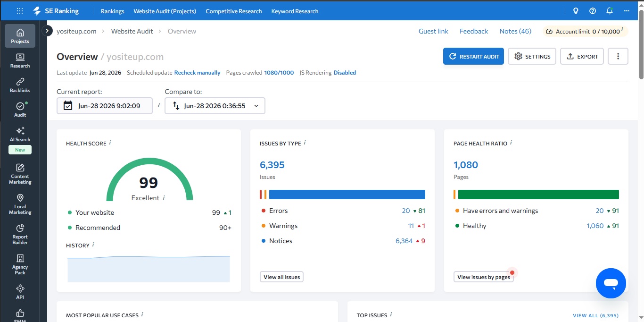Viewport: 644px width, 322px height.
Task: Click the Guest link
Action: pyautogui.click(x=433, y=31)
